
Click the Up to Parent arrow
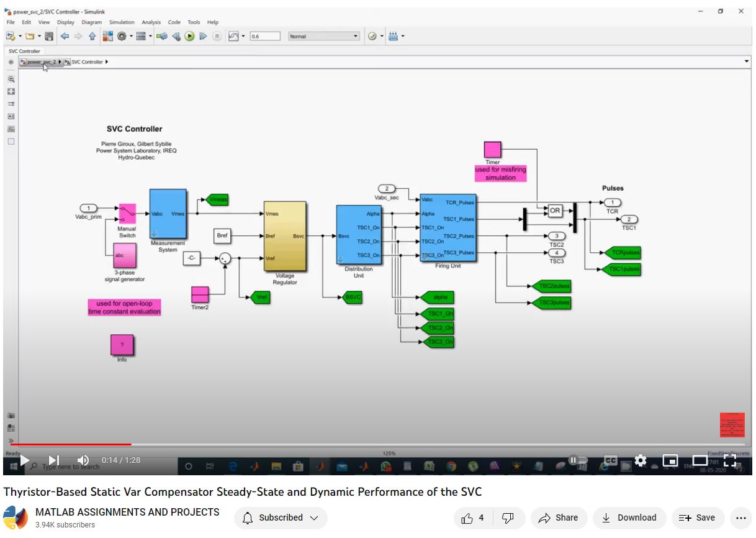coord(92,37)
